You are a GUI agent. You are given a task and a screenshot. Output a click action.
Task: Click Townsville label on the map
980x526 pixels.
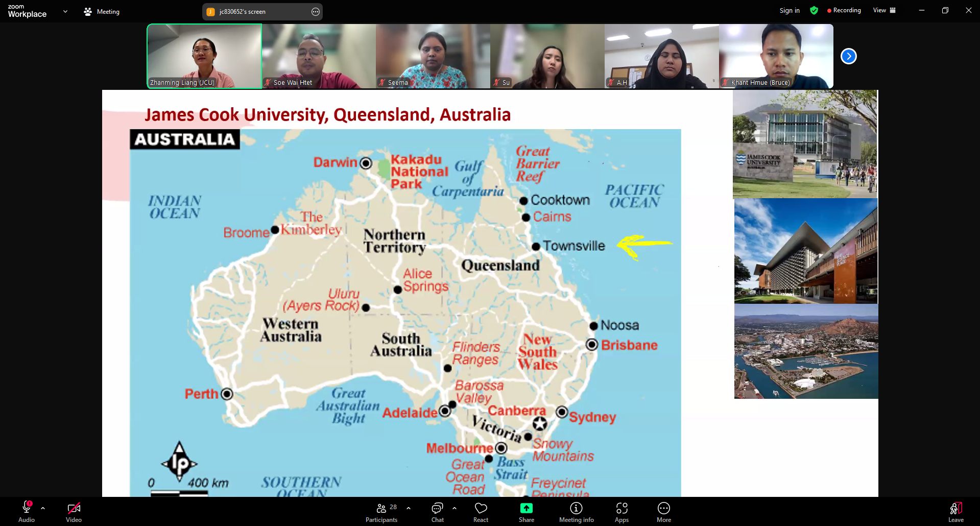click(573, 246)
